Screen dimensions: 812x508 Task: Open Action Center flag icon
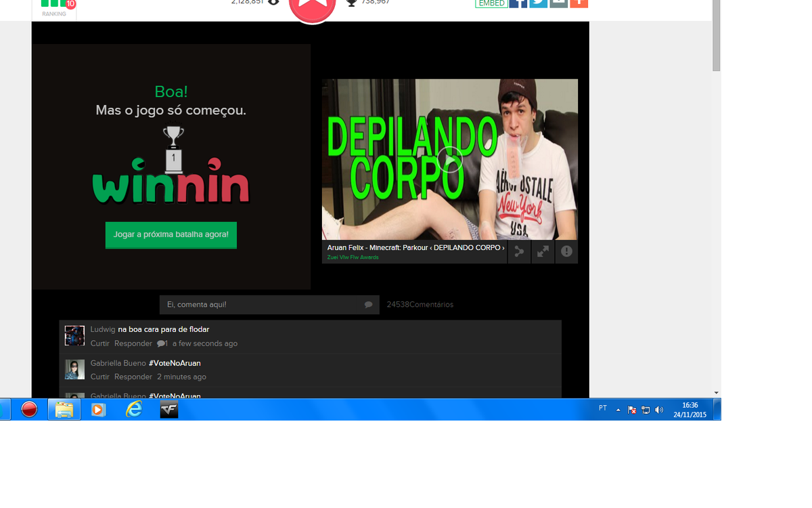click(632, 410)
